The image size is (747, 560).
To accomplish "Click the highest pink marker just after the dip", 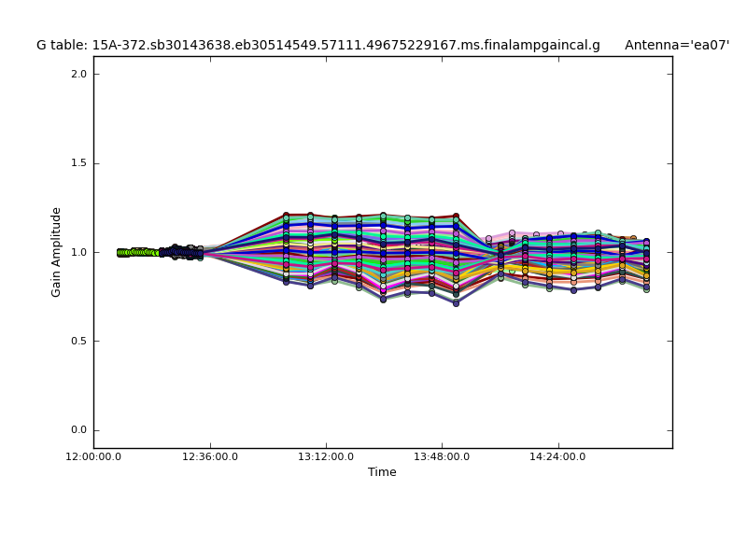I will tap(512, 233).
